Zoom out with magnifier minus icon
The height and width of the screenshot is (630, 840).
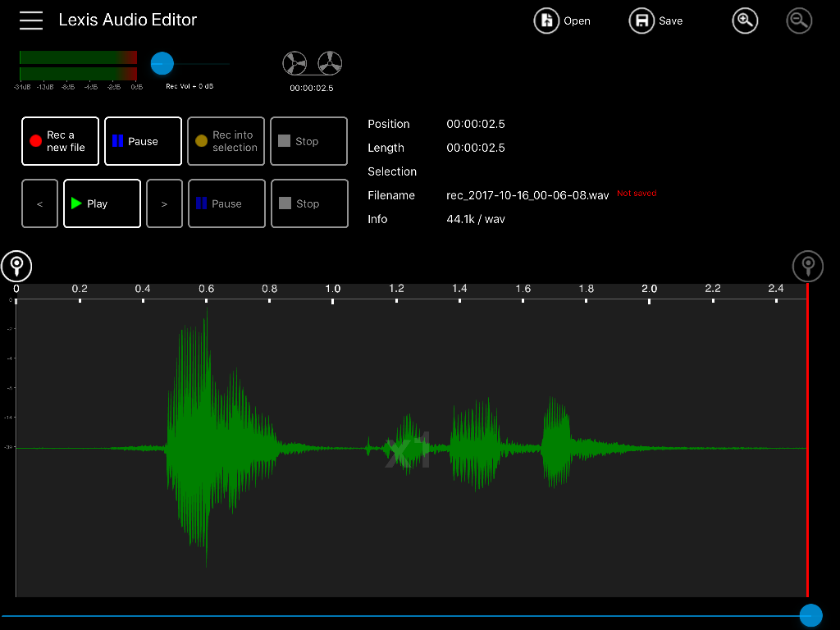click(x=799, y=21)
